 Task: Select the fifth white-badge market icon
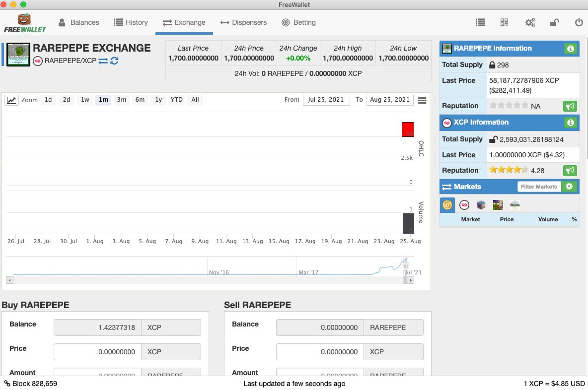[515, 205]
